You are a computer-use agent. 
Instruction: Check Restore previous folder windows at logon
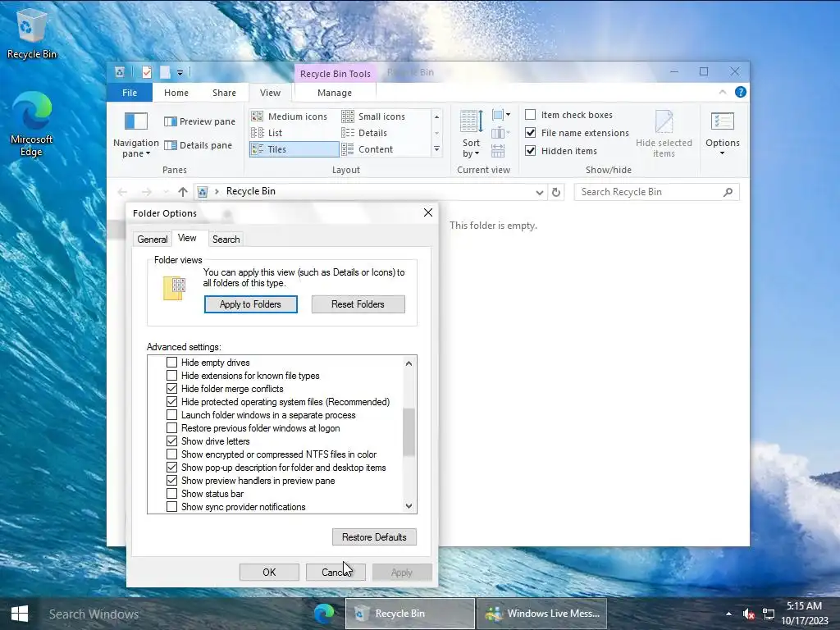172,428
